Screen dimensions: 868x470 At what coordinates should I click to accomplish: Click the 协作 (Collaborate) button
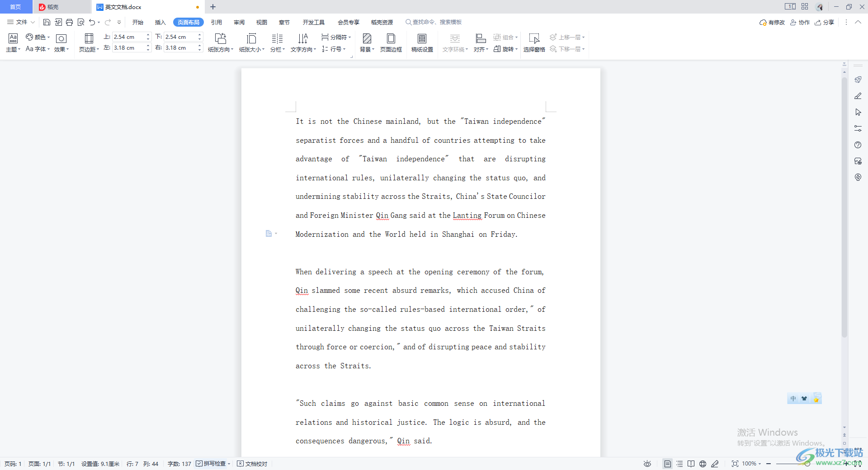(x=800, y=22)
